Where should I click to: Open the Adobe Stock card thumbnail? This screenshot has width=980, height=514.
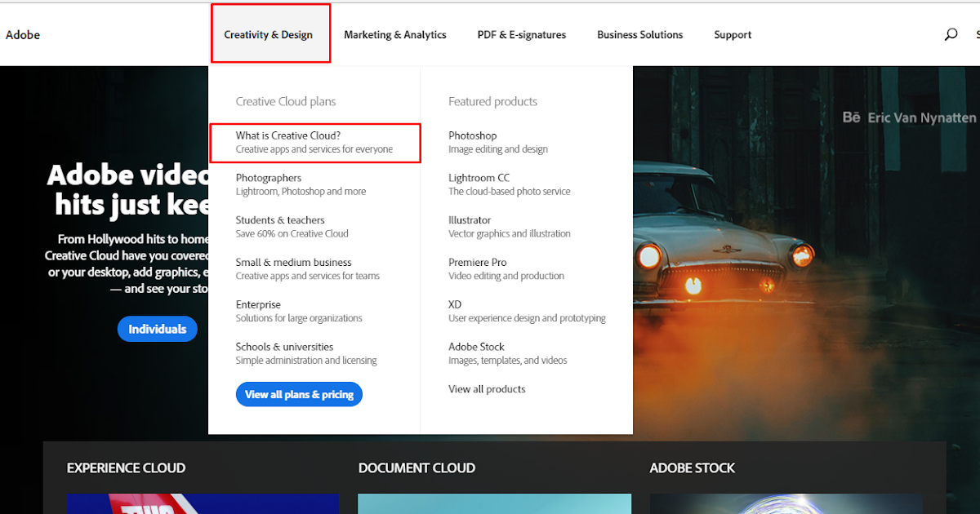click(x=786, y=503)
